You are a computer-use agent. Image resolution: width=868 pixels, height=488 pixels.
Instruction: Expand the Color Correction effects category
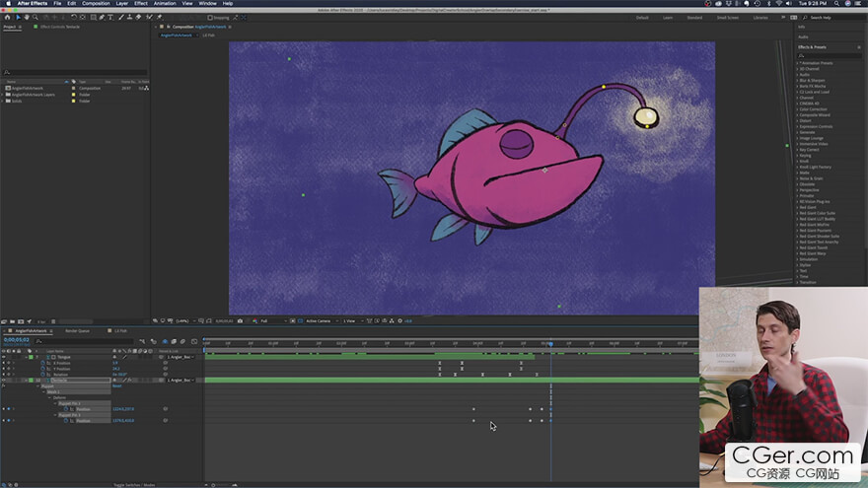(x=798, y=109)
